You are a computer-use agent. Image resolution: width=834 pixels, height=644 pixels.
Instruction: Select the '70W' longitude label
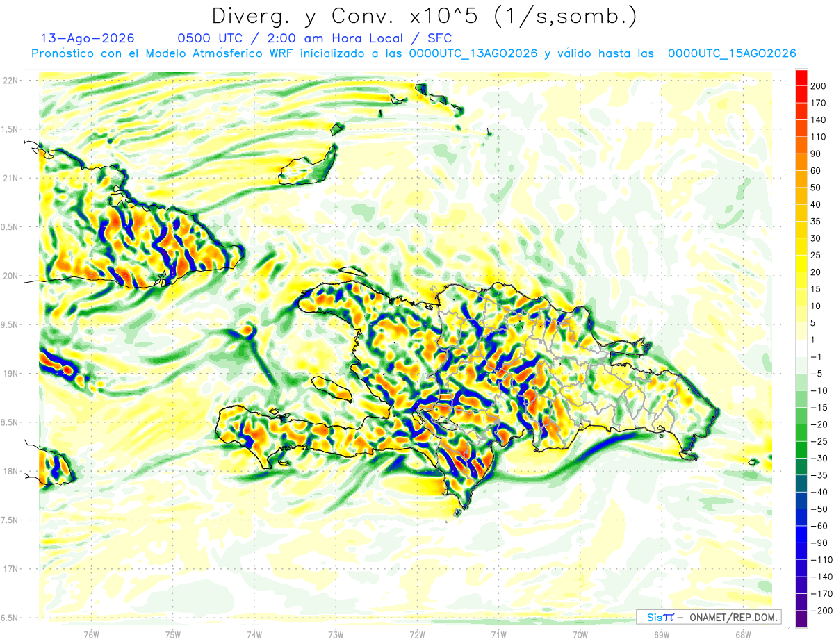(x=580, y=635)
